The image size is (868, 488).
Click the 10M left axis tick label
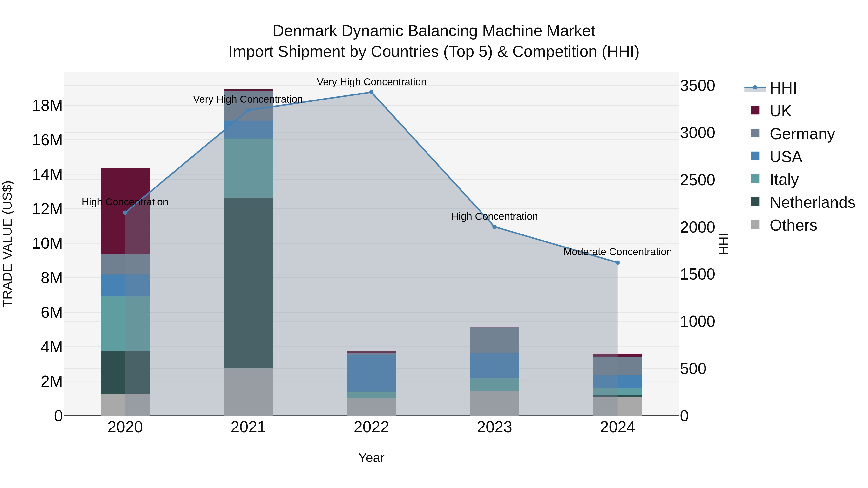pos(47,243)
